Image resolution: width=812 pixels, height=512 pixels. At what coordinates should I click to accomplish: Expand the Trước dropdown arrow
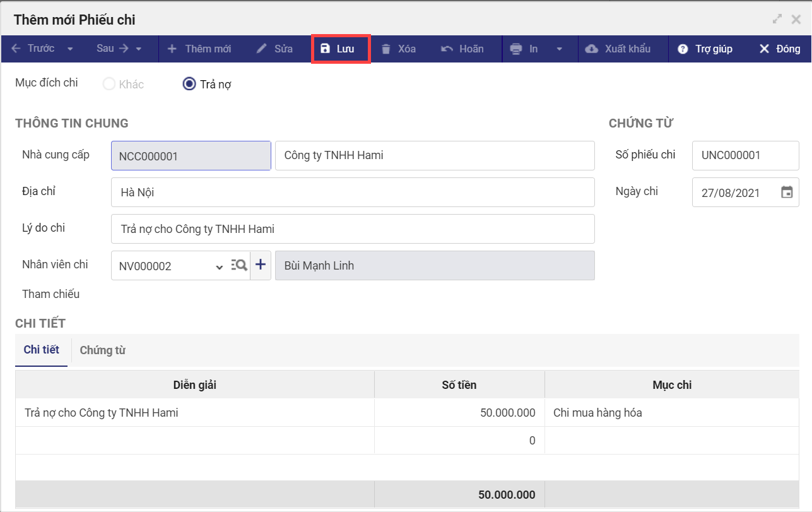coord(70,49)
